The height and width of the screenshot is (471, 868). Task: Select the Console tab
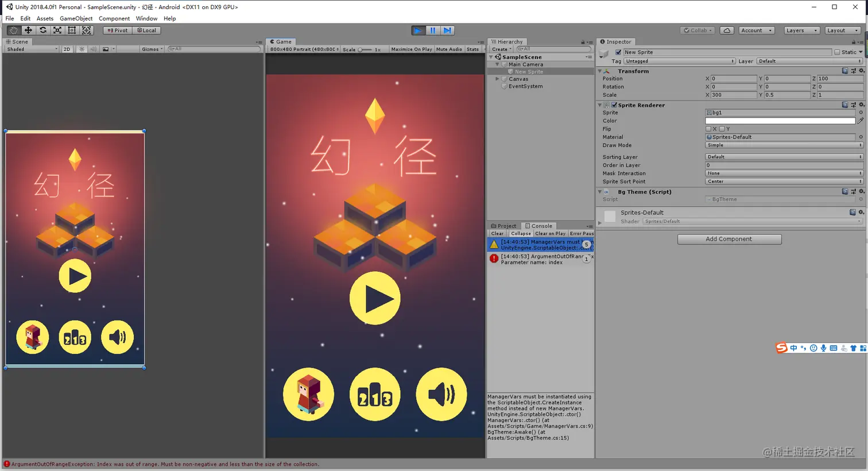(538, 226)
